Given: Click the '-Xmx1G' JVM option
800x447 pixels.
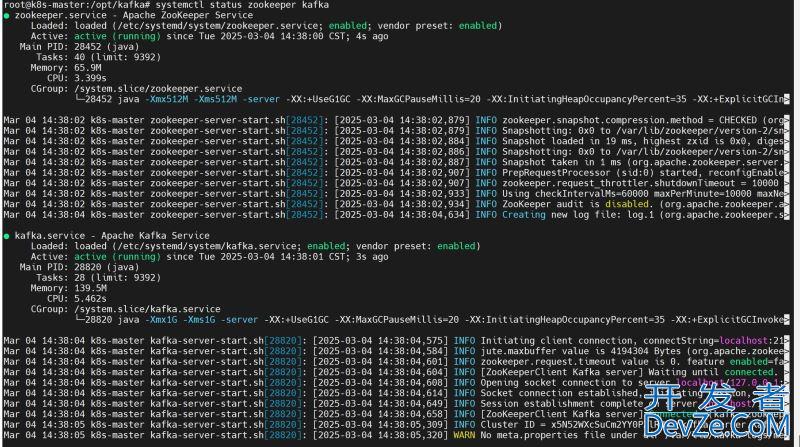Looking at the screenshot, I should click(161, 320).
